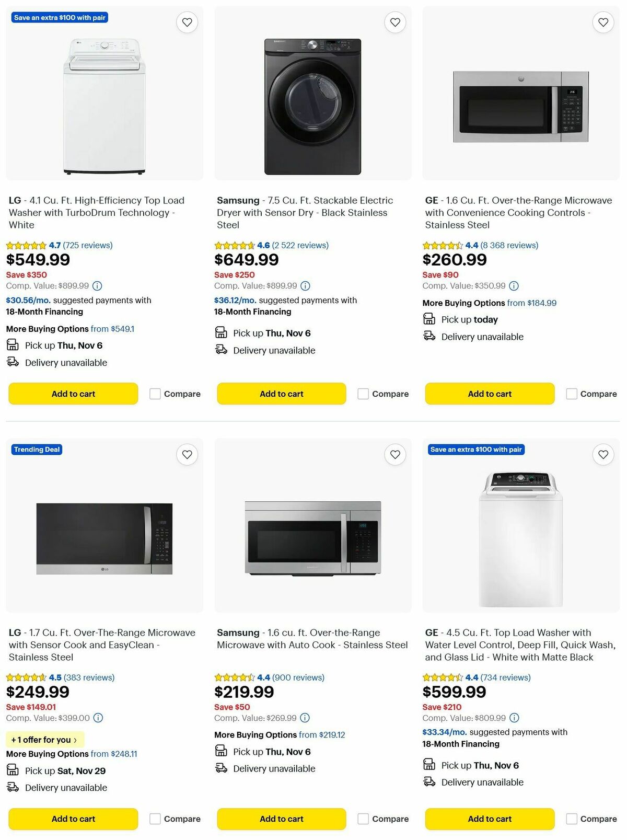Save the LG top load washer to wishlist
Viewport: 627px width, 840px height.
click(187, 22)
